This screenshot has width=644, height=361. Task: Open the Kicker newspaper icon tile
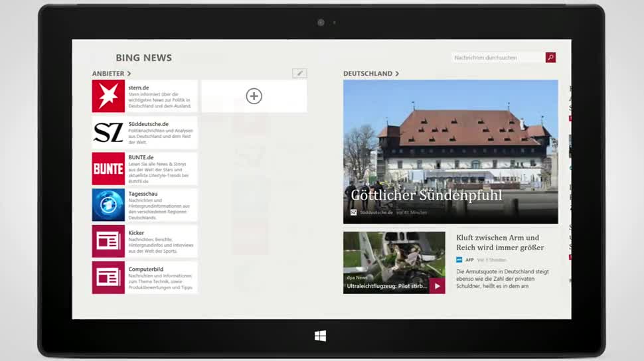[x=108, y=241]
